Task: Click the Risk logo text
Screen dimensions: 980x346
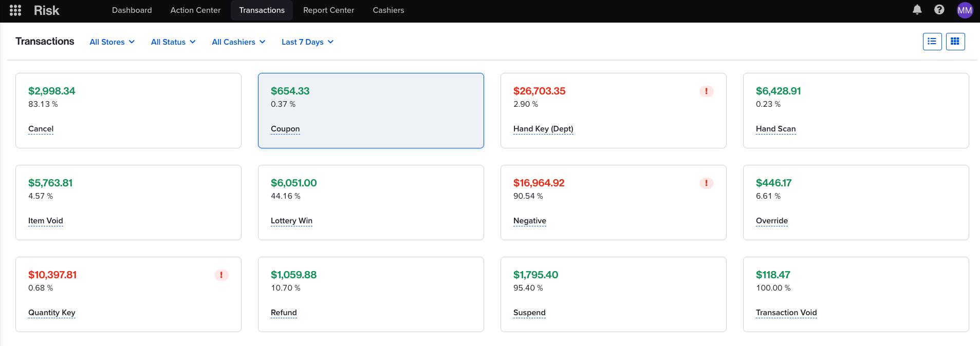Action: click(46, 10)
